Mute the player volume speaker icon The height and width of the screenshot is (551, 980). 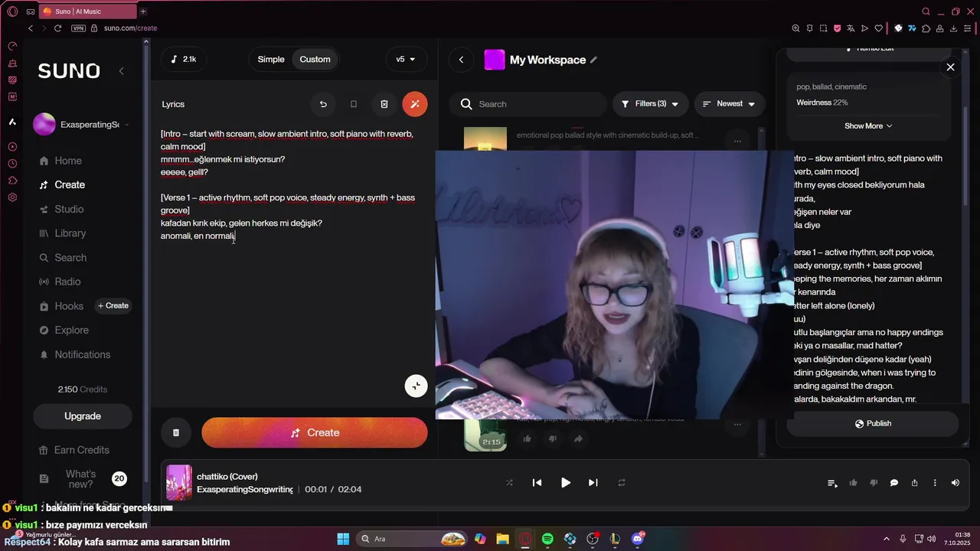pyautogui.click(x=955, y=483)
